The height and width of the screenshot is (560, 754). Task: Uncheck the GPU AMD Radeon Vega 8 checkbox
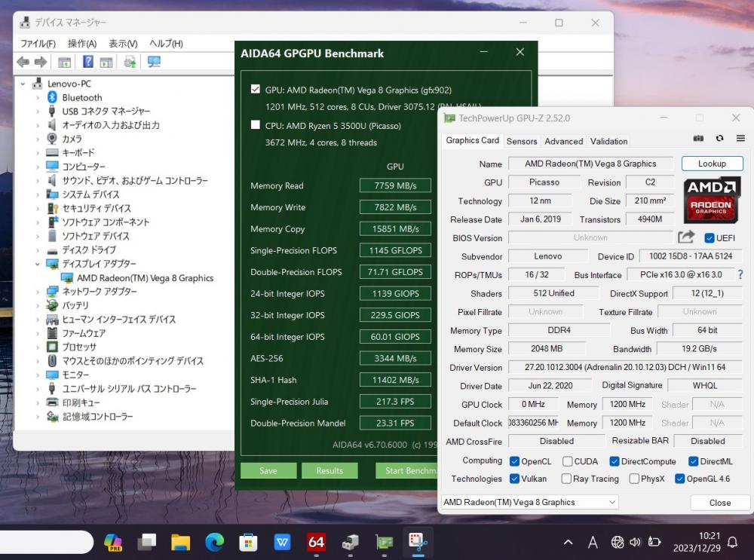[256, 89]
